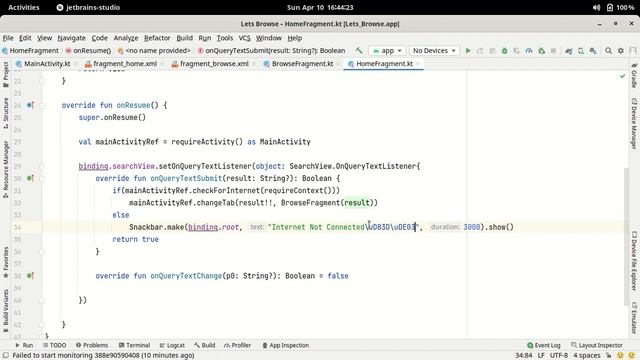Click Activities in top system bar
Screen dimensions: 640x360
pos(24,7)
